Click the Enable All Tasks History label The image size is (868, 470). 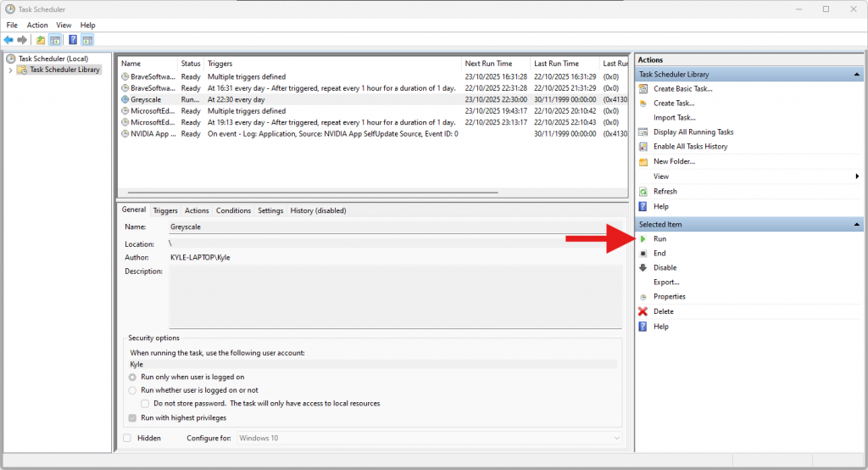click(690, 146)
